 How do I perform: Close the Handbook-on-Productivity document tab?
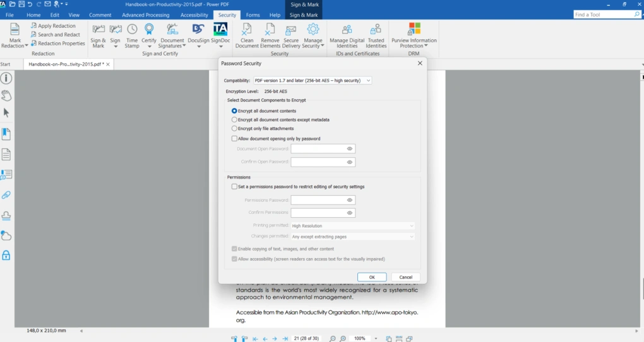[107, 64]
